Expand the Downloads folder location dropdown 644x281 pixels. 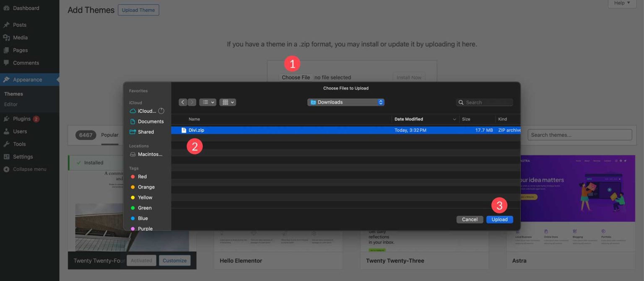(346, 102)
